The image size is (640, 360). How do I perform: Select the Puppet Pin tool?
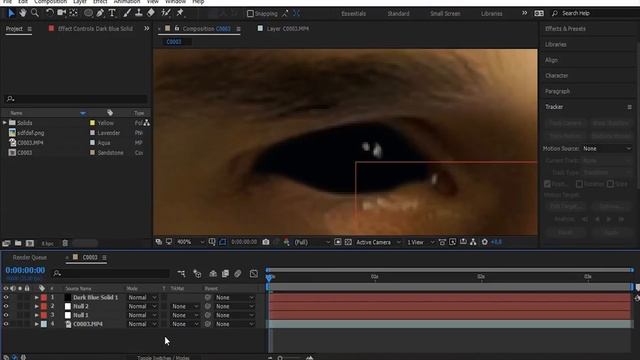(180, 13)
